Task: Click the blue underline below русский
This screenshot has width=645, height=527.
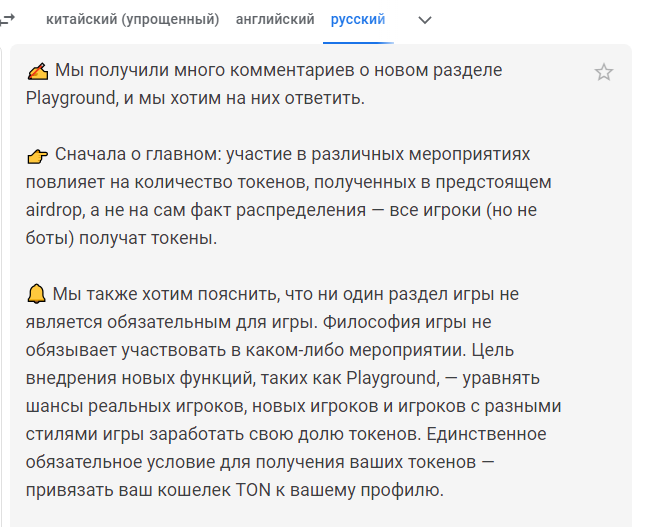Action: (358, 42)
